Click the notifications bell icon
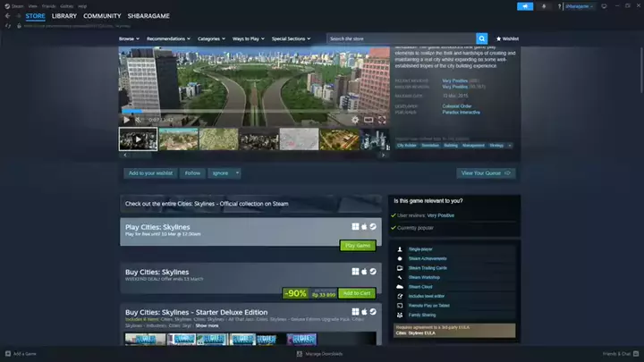Viewport: 644px width, 362px height. (545, 6)
